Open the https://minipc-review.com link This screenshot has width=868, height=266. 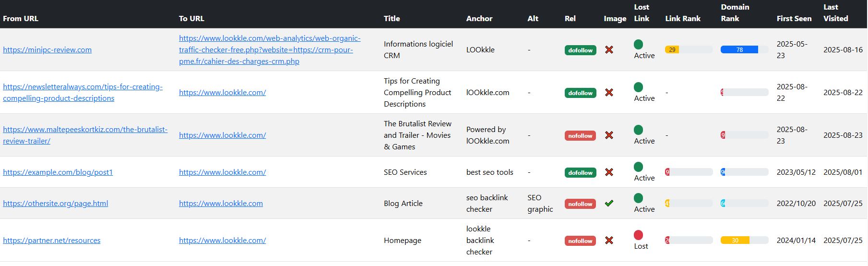tap(47, 49)
